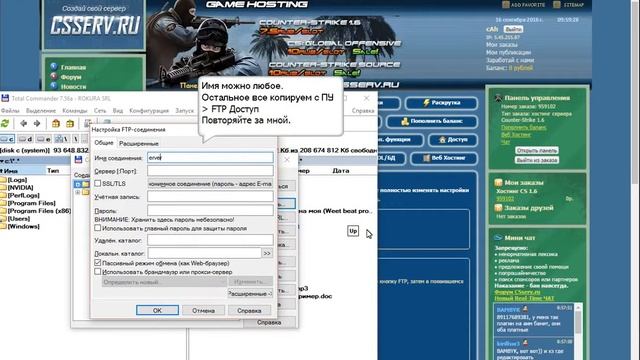
Task: Click the Мини чат header icon
Action: [x=498, y=238]
